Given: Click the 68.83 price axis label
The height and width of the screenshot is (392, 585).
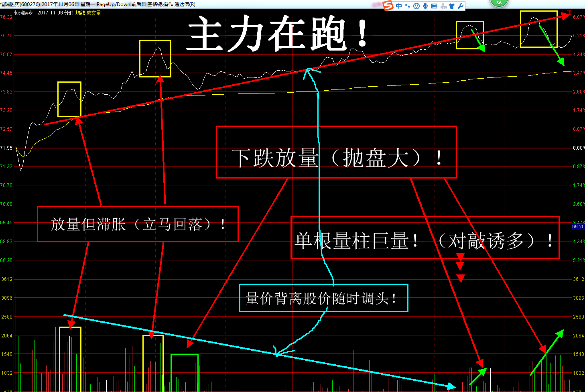Looking at the screenshot, I should pyautogui.click(x=6, y=242).
